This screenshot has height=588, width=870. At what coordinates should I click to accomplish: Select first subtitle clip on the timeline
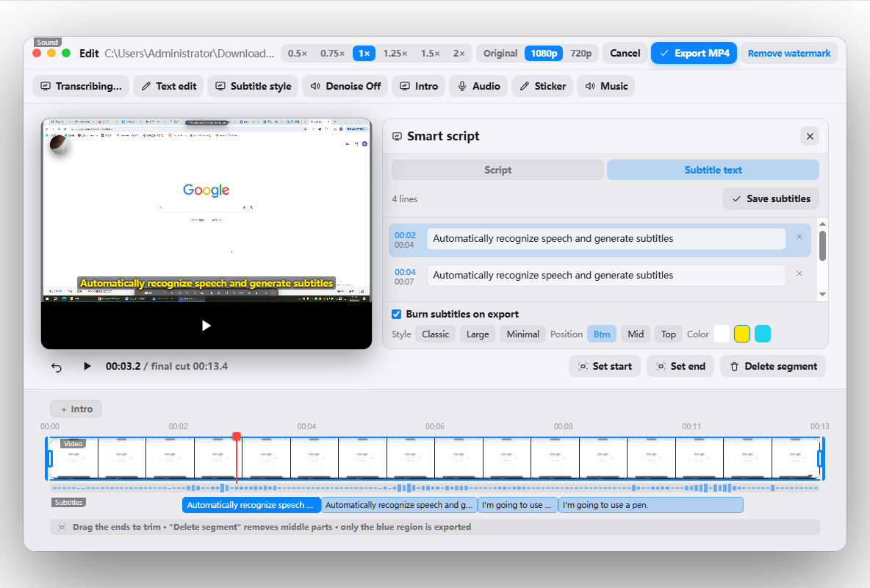click(251, 505)
